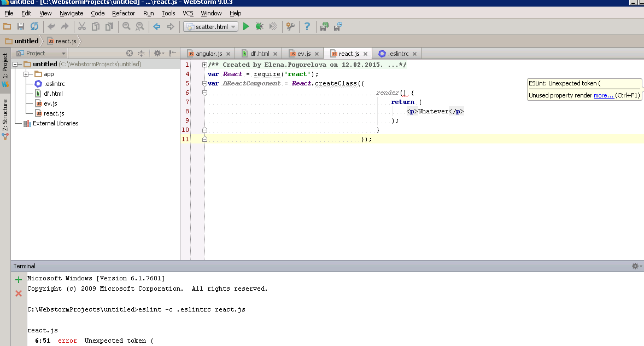Close the angular.js editor tab
Screen dimensions: 644x346
(229, 54)
